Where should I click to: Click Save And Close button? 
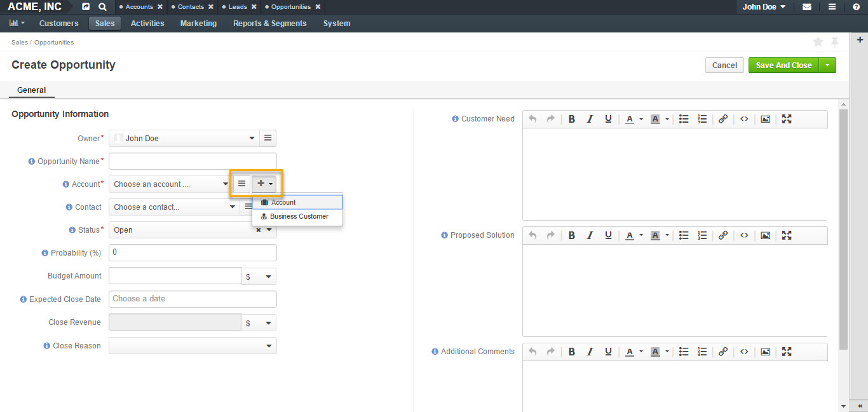(x=783, y=65)
